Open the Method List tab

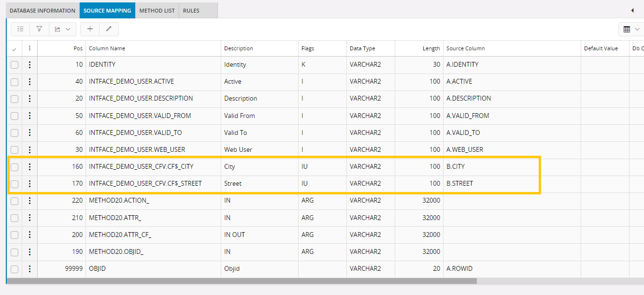click(157, 10)
